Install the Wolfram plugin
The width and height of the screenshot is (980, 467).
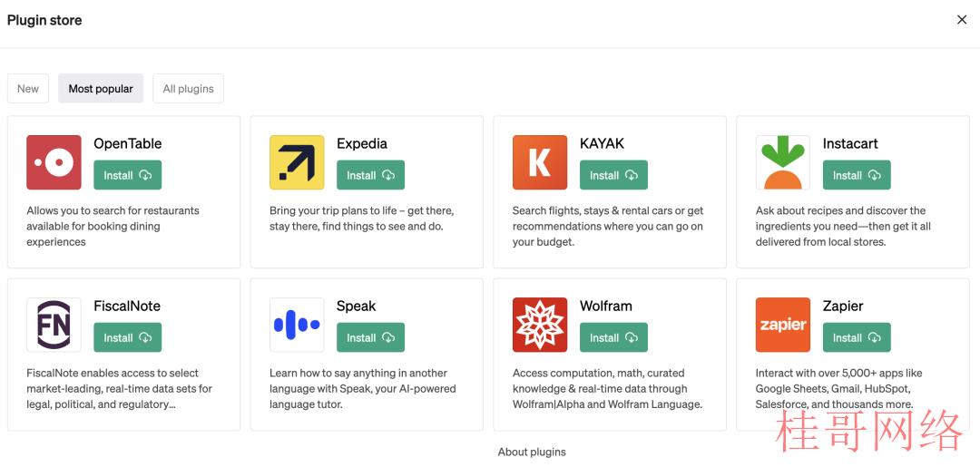point(613,337)
